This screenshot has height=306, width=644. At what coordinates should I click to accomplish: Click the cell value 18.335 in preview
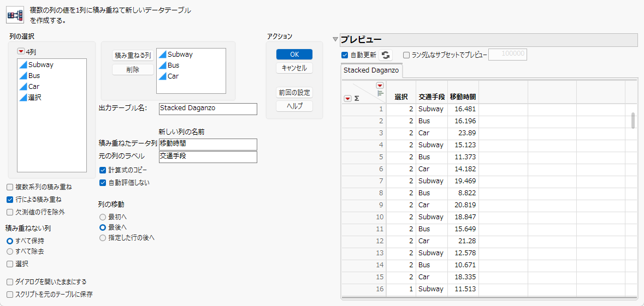point(465,277)
